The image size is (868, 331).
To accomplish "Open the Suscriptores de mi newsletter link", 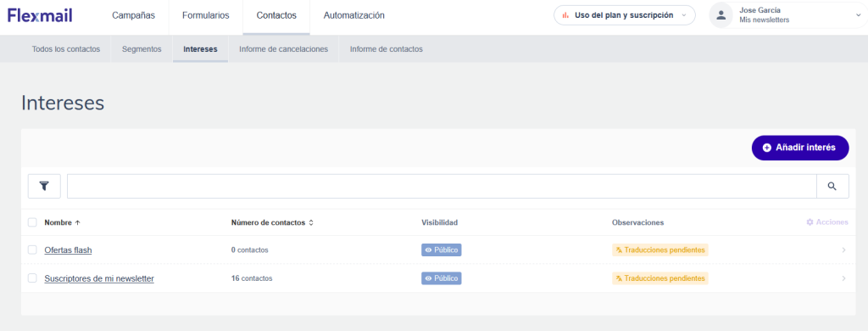I will [x=99, y=278].
